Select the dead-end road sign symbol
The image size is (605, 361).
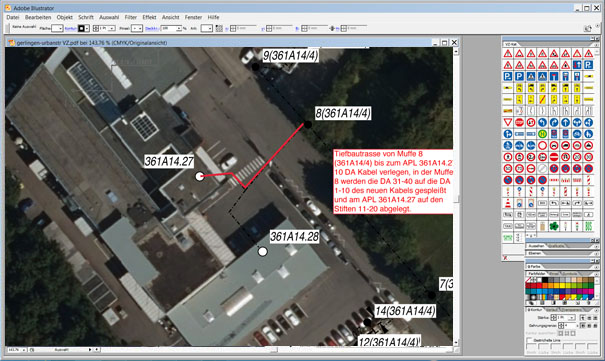(554, 76)
